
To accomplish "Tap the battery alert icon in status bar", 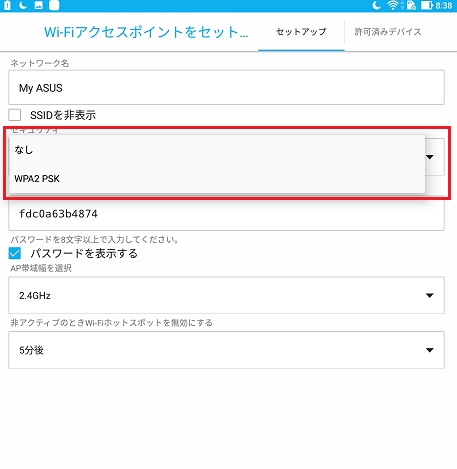I will pos(7,5).
